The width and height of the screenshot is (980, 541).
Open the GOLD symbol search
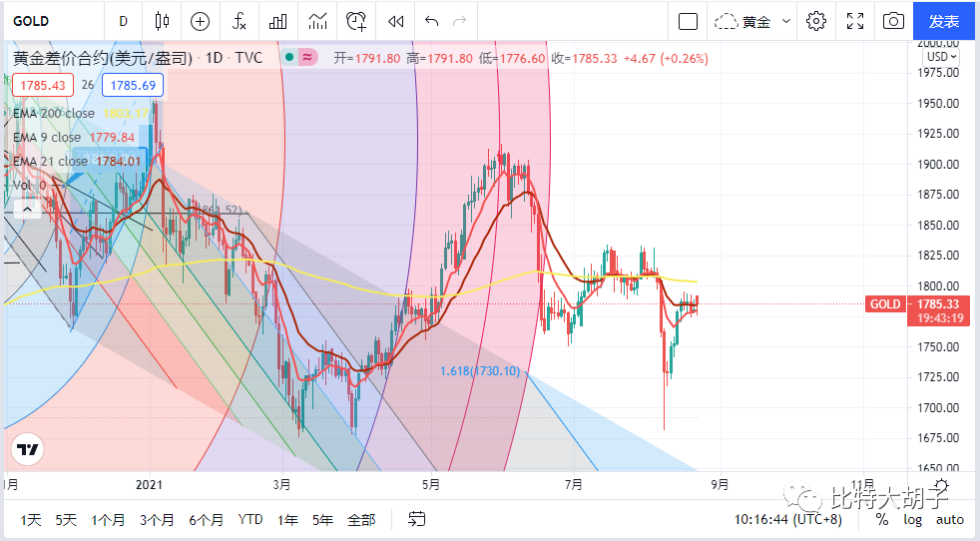click(31, 21)
